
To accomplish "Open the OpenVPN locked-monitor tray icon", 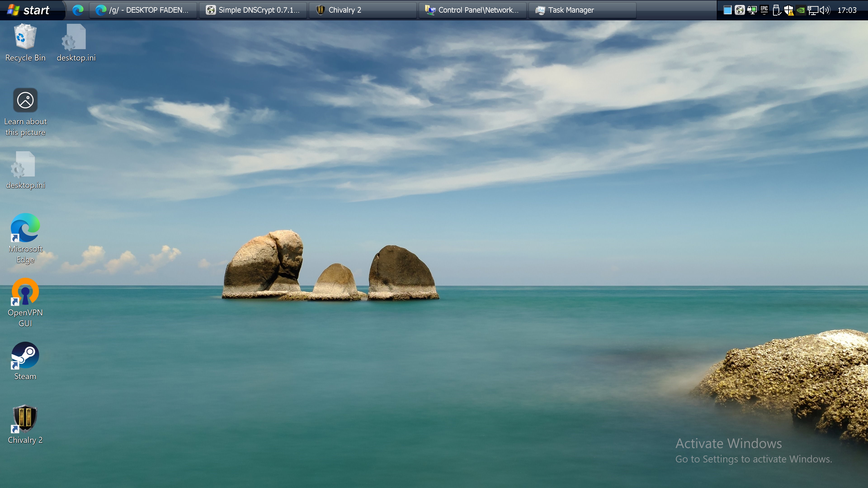I will tap(752, 10).
